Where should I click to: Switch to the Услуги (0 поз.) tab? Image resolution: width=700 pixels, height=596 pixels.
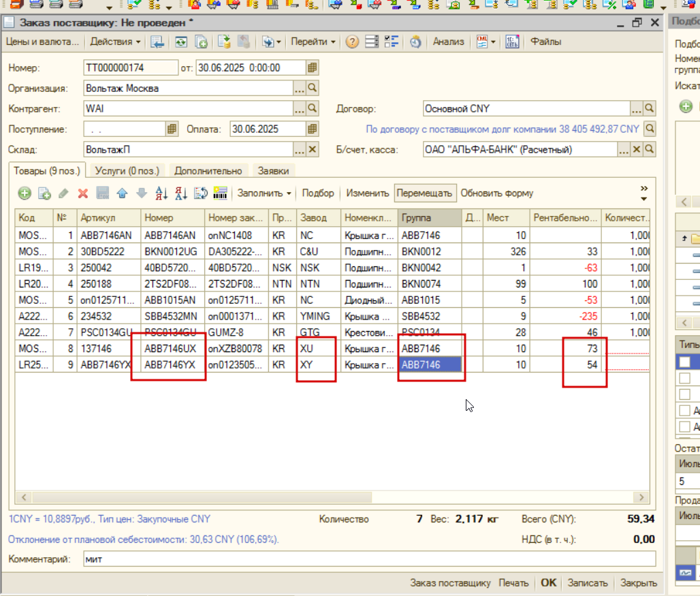pos(127,171)
